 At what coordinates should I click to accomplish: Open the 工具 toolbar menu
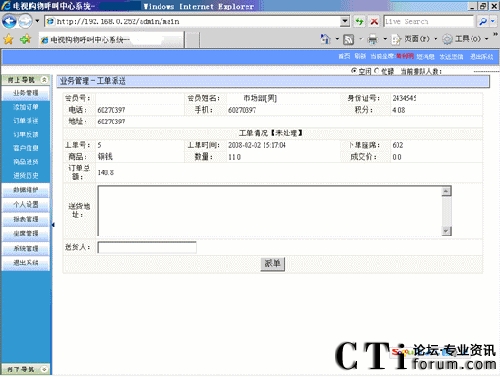pyautogui.click(x=466, y=39)
